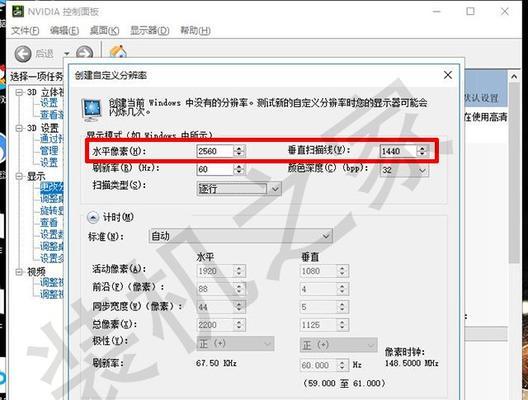Select the 管理 item under 3D 设置
The image size is (528, 400).
[49, 150]
